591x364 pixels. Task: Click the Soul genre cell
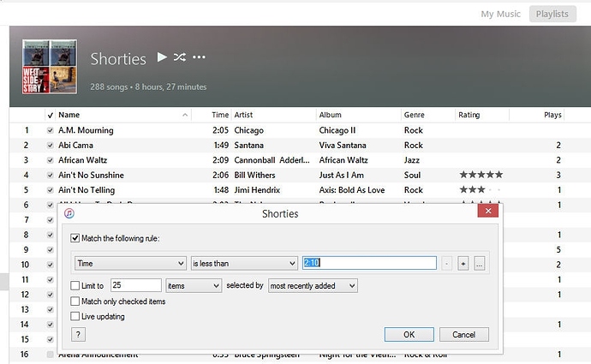coord(412,176)
